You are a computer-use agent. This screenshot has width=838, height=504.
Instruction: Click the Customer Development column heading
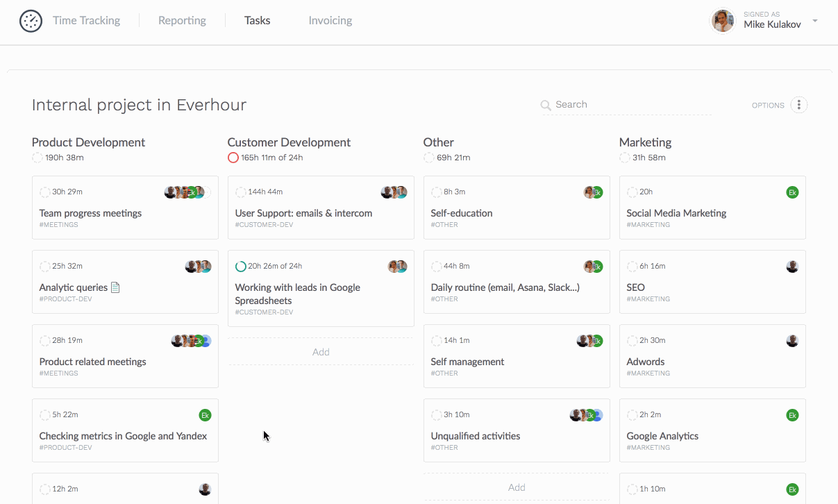(x=289, y=142)
